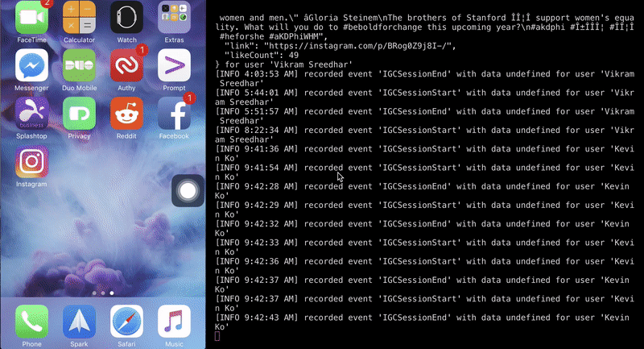Click the terminal cursor prompt line
The image size is (644, 349).
(217, 336)
